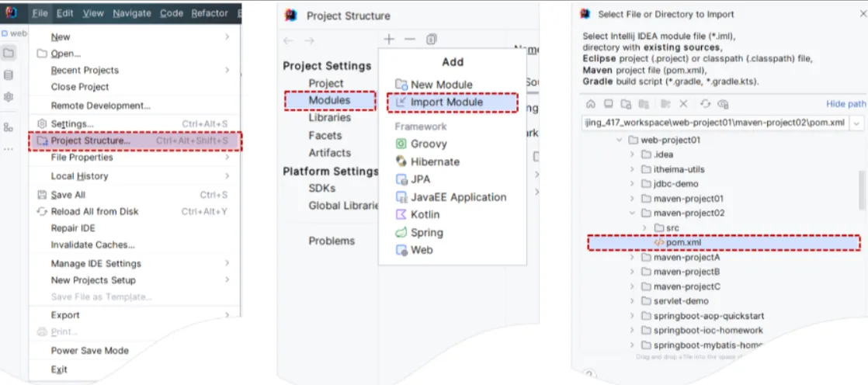Choose Import Module from Add popup

pyautogui.click(x=446, y=102)
